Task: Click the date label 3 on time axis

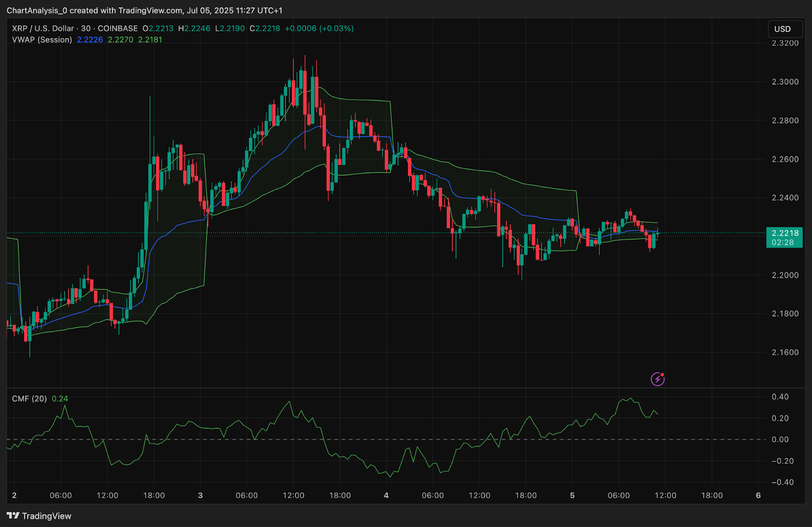Action: pyautogui.click(x=200, y=496)
